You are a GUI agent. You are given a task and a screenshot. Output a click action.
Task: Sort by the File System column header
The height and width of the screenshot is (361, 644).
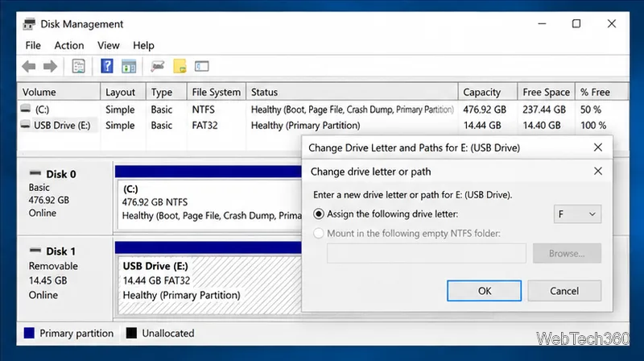pyautogui.click(x=217, y=92)
